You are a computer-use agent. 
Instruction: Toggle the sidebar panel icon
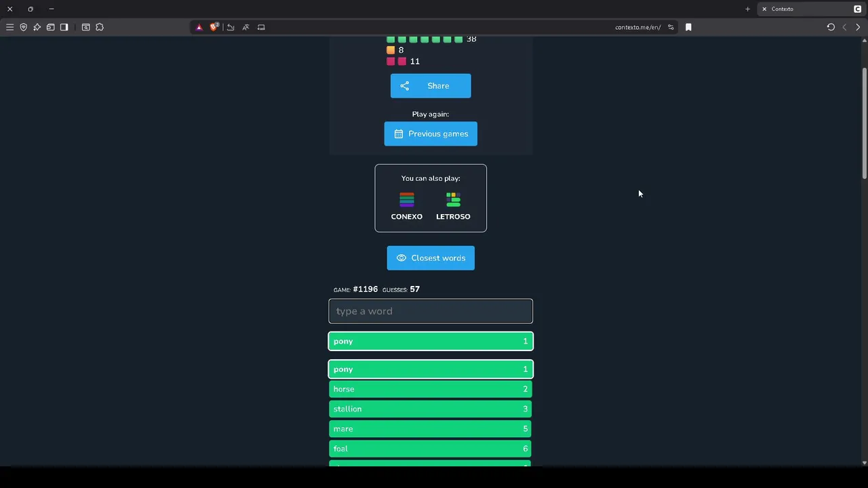[64, 27]
